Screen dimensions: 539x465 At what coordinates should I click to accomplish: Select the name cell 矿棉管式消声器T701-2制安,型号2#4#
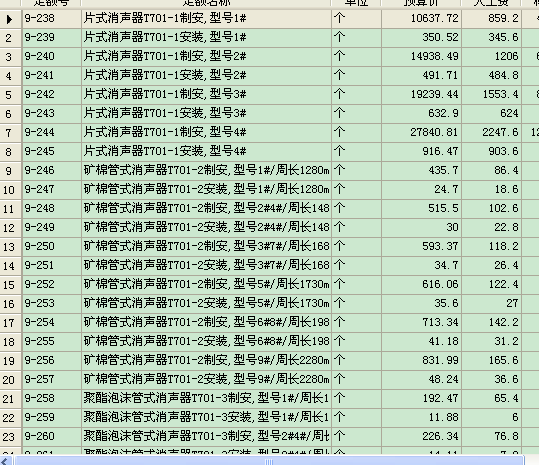point(206,209)
